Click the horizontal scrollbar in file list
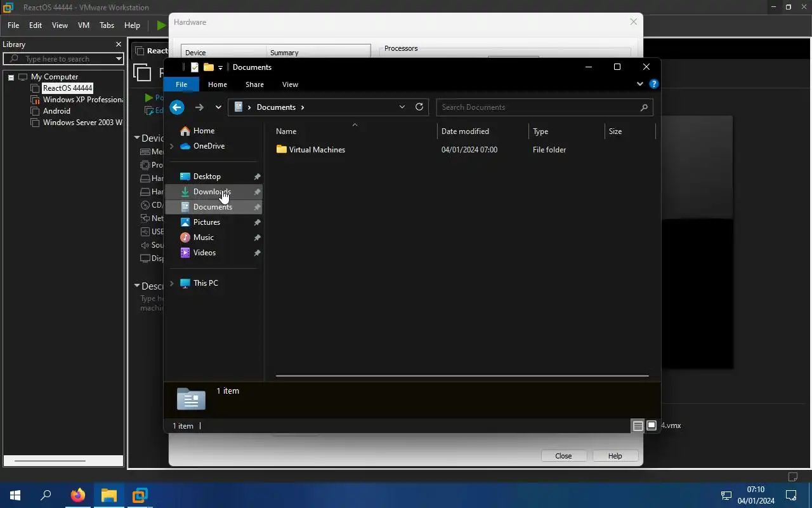812x508 pixels. [462, 376]
